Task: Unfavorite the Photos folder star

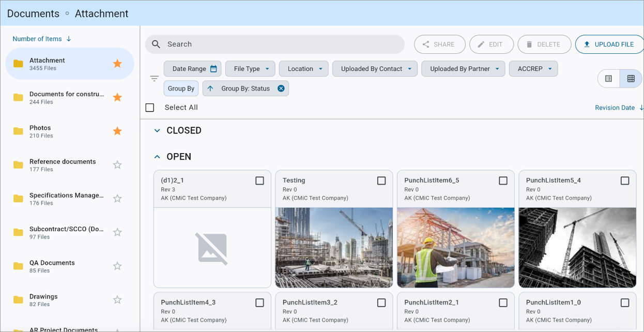Action: 117,131
